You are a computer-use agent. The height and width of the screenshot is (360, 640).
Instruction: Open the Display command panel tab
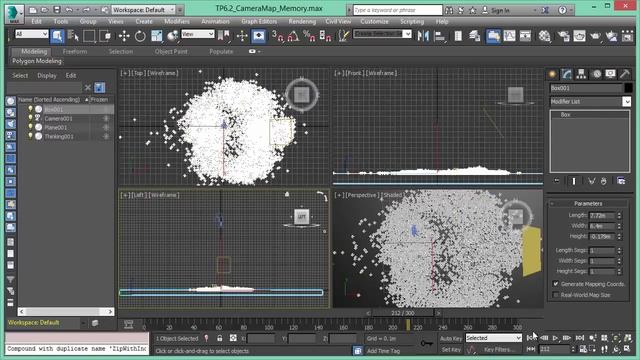tap(611, 74)
